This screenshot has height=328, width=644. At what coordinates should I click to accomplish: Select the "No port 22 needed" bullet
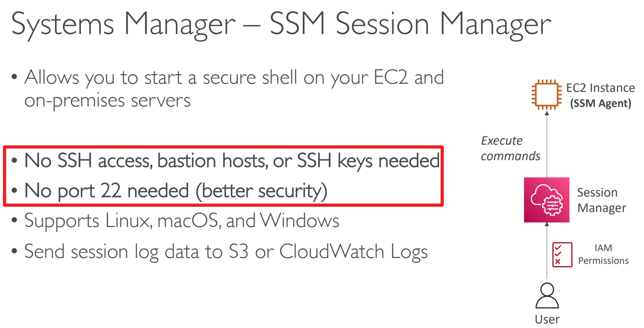[x=176, y=191]
